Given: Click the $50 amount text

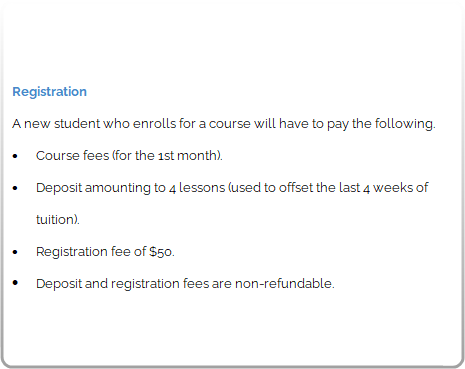Looking at the screenshot, I should point(160,252).
